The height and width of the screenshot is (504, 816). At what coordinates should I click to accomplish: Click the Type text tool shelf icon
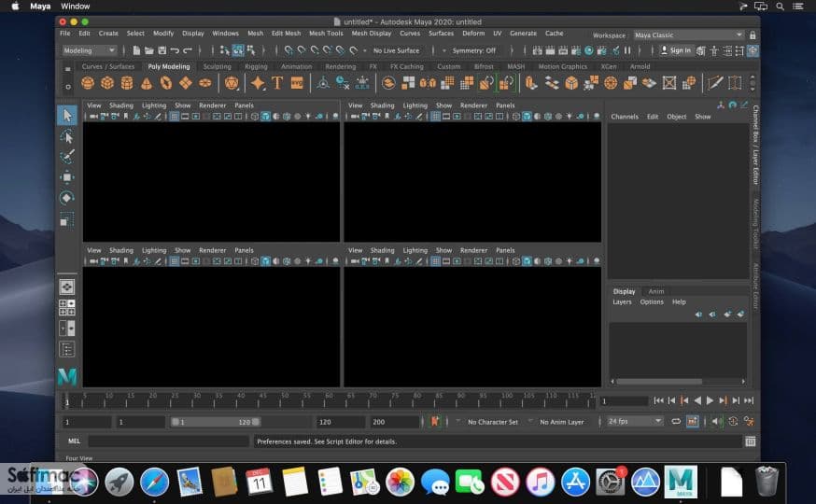277,83
